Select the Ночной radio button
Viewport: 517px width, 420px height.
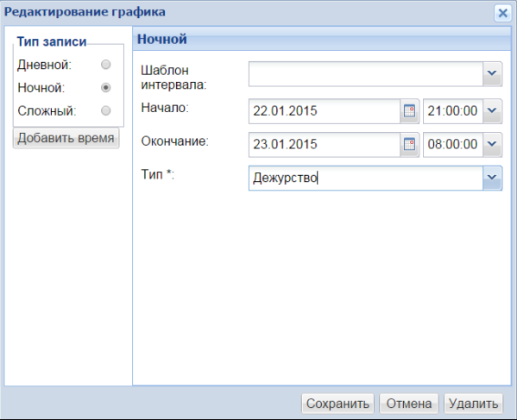point(105,88)
